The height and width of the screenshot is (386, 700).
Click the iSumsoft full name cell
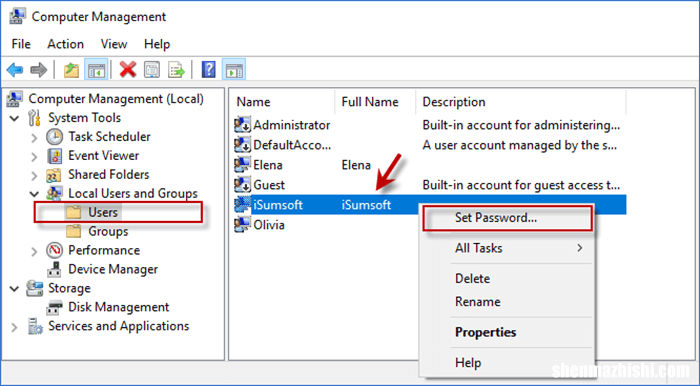(x=366, y=205)
